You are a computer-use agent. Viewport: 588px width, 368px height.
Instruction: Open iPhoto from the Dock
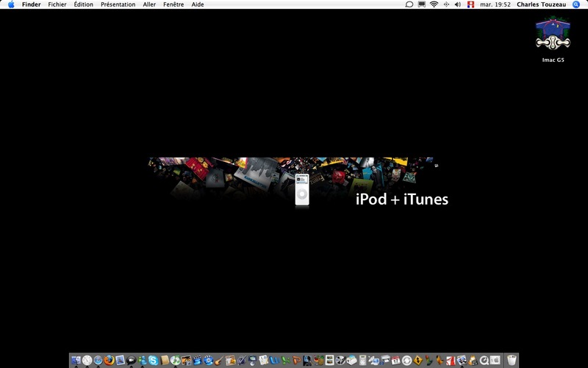(187, 360)
